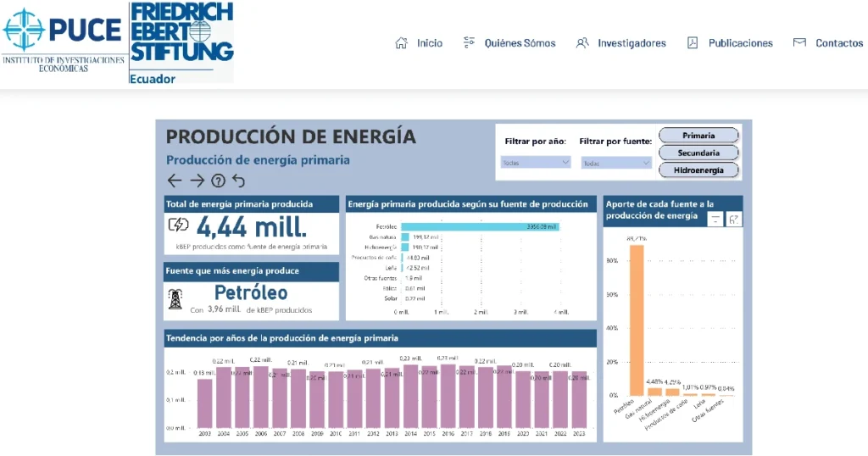
Task: Click the sliders icon beside Quiénes Sómos
Action: click(x=469, y=42)
